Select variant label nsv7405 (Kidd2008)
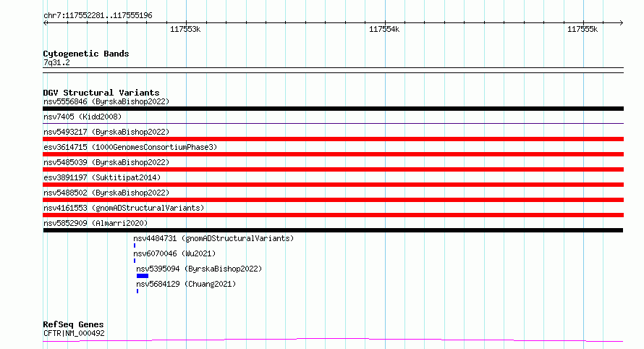644x349 pixels. 82,117
